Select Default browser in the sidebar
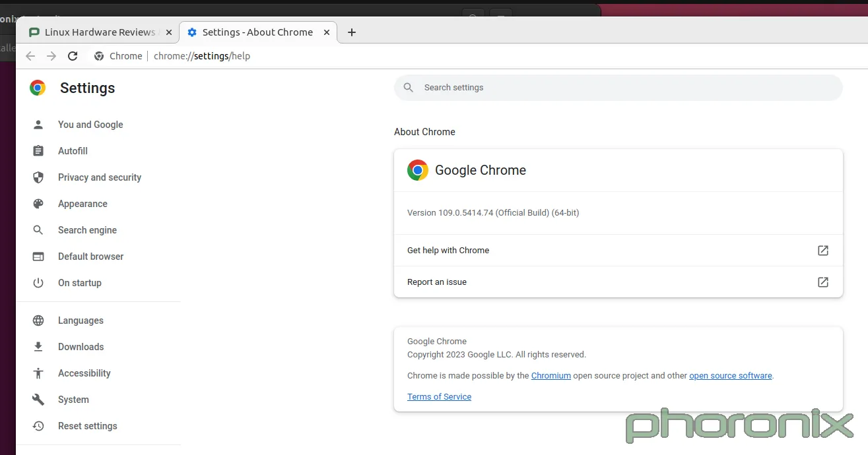 tap(90, 257)
